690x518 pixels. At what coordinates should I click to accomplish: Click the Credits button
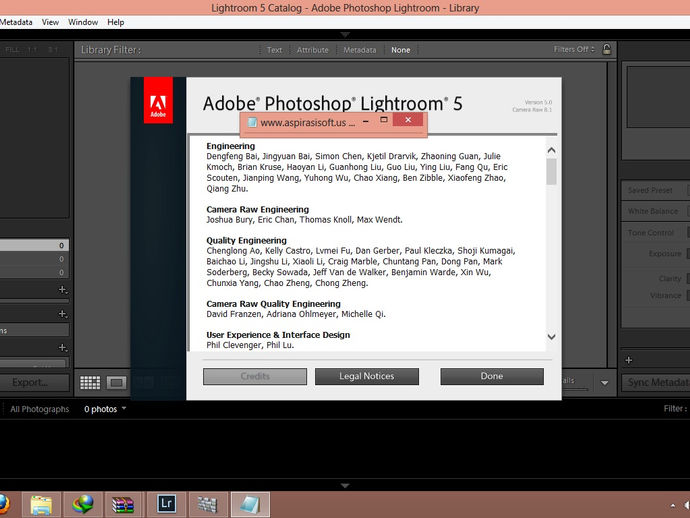[x=255, y=376]
